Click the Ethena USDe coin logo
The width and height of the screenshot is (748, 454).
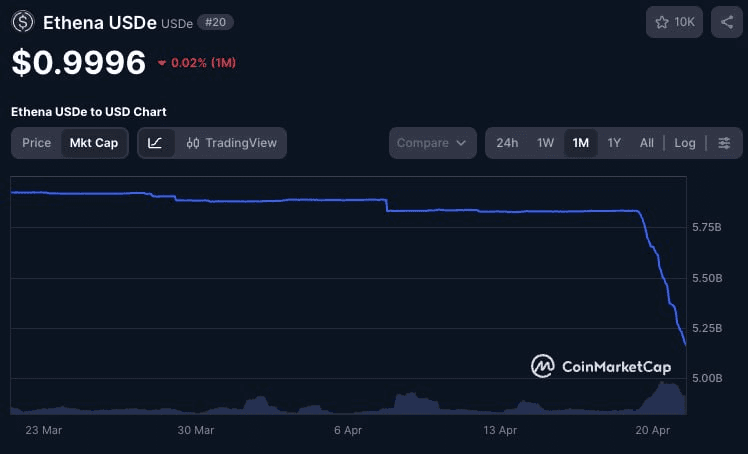tap(23, 22)
